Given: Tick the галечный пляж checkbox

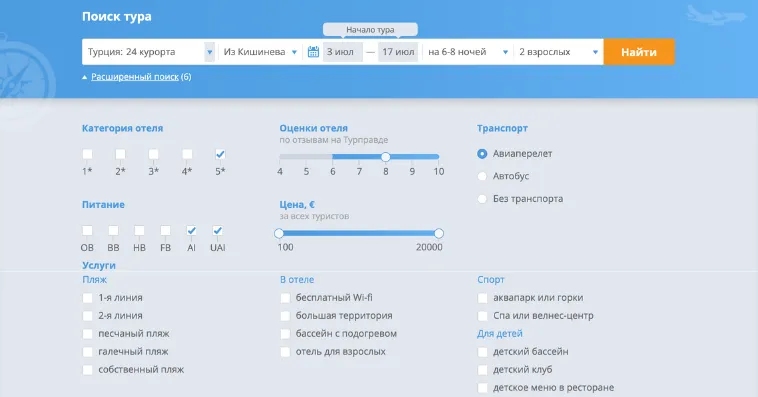Looking at the screenshot, I should (x=87, y=352).
